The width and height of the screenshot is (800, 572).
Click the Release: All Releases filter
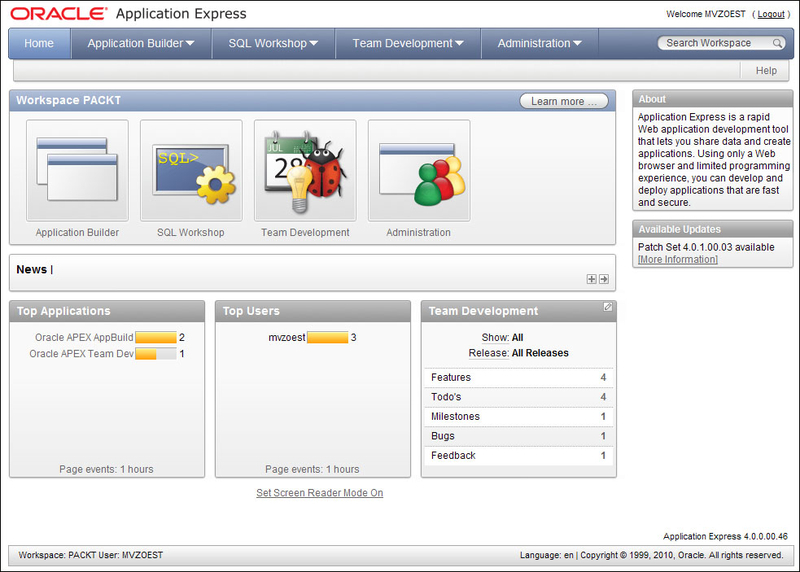[x=518, y=353]
